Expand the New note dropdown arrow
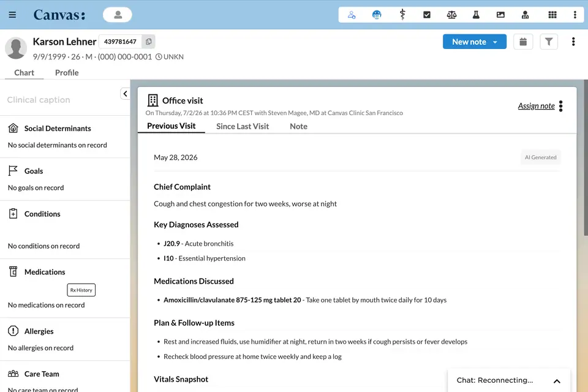The height and width of the screenshot is (392, 588). [x=495, y=42]
